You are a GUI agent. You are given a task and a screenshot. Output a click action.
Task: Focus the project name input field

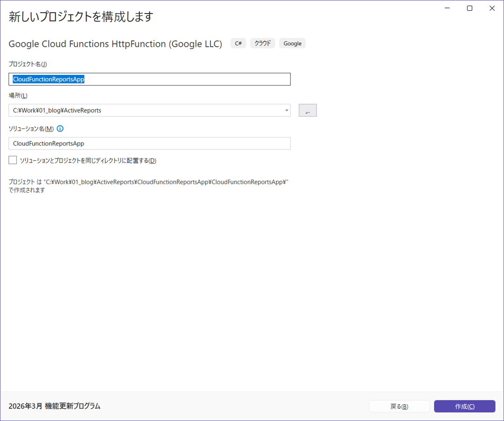coord(150,79)
